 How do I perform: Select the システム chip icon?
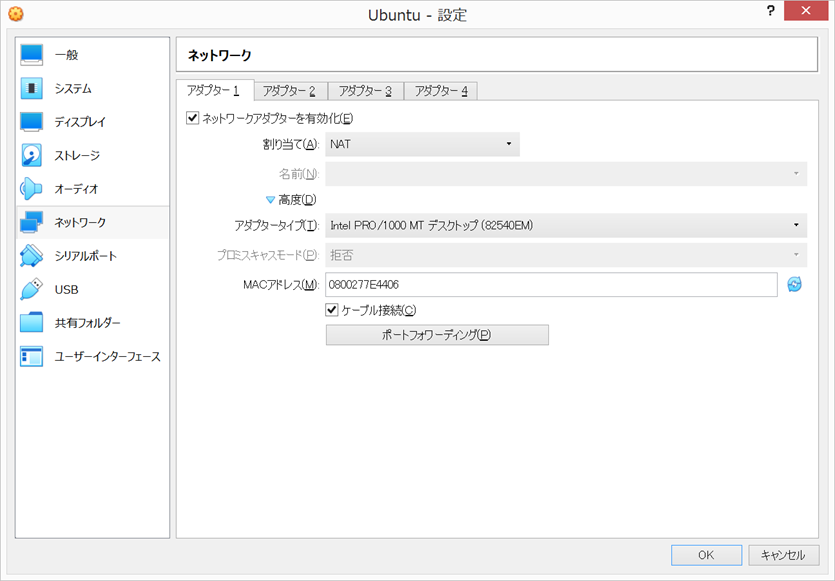(31, 88)
